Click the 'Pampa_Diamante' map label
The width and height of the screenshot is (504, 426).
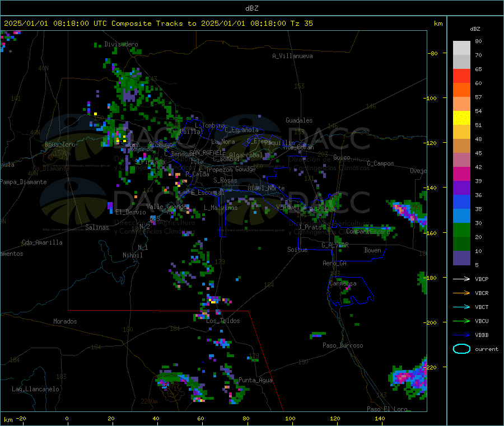(24, 182)
